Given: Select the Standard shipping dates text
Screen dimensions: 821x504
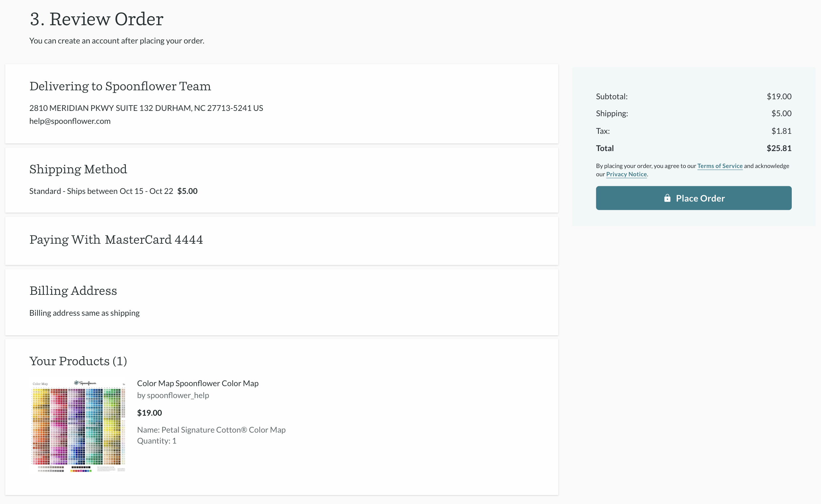Looking at the screenshot, I should [101, 191].
